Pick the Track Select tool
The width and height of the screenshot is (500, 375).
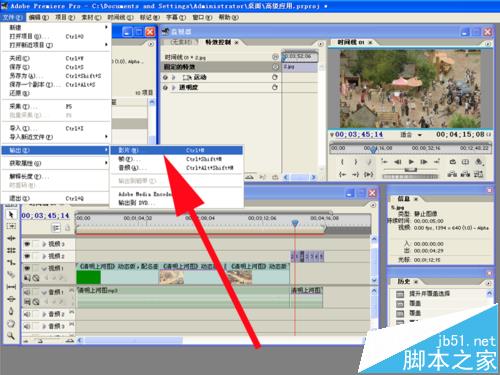(11, 226)
